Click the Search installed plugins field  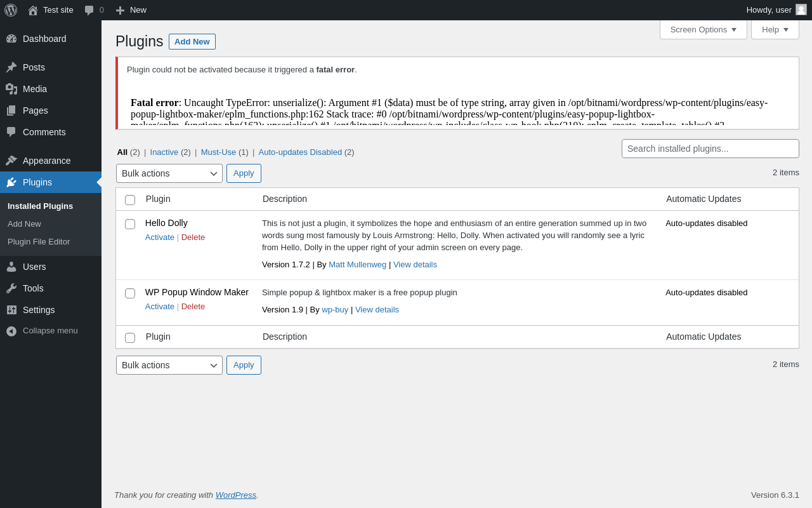[x=710, y=149]
